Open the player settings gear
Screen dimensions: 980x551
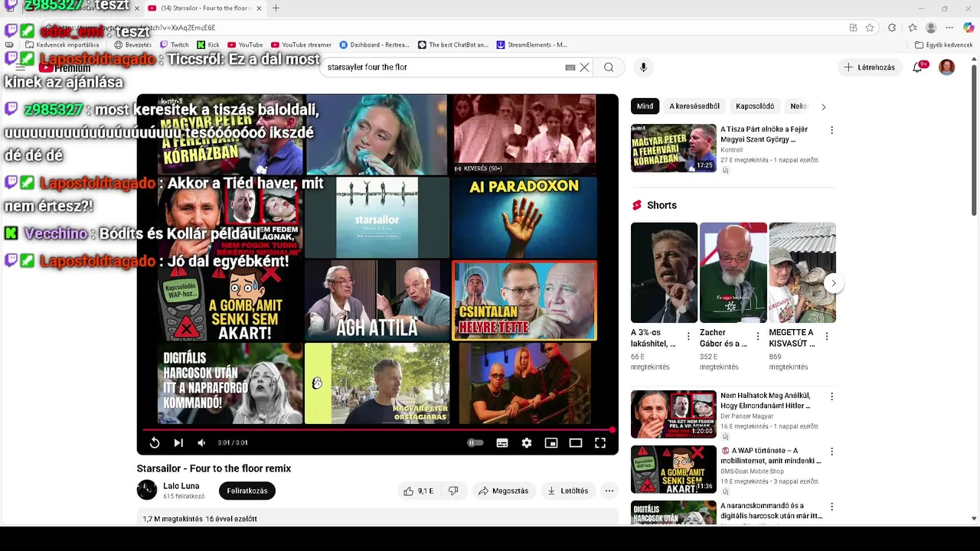(527, 443)
